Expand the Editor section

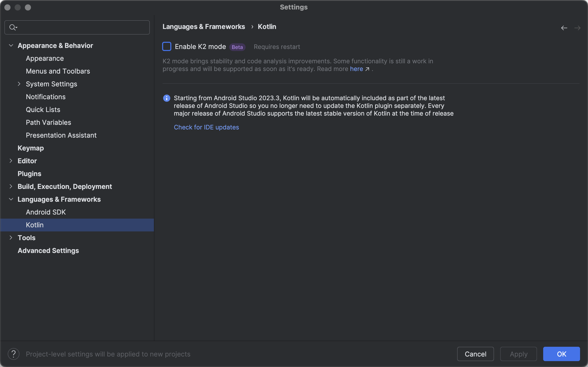[x=11, y=161]
